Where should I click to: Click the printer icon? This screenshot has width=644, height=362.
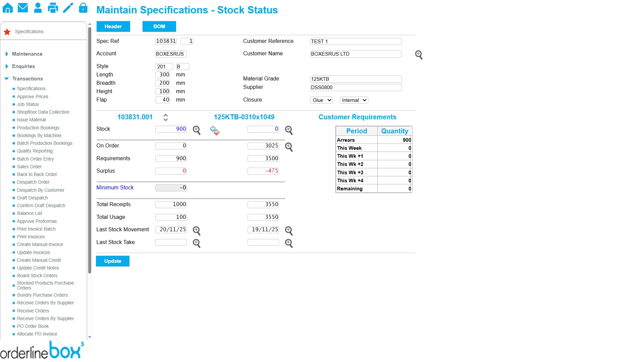coord(53,8)
